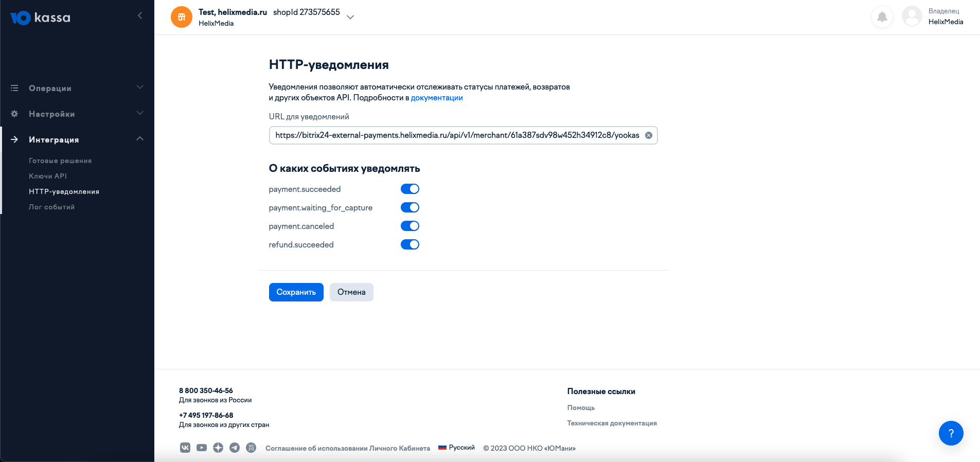Open the YouTube icon in footer

pyautogui.click(x=202, y=448)
